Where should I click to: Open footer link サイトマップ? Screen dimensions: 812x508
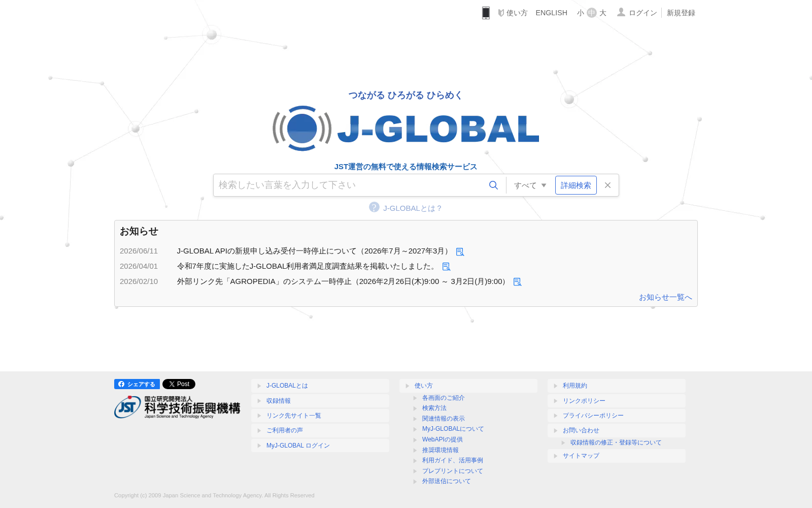click(616, 456)
